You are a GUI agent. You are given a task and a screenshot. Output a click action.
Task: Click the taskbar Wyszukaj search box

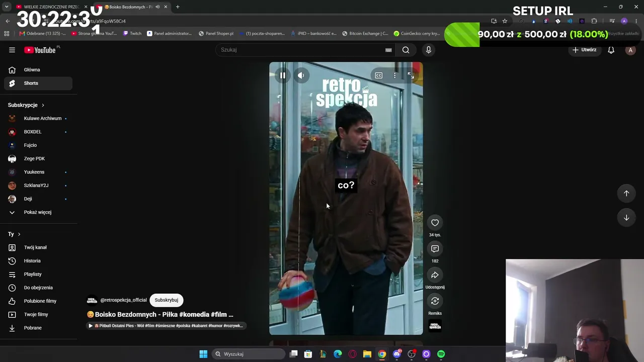(x=249, y=354)
